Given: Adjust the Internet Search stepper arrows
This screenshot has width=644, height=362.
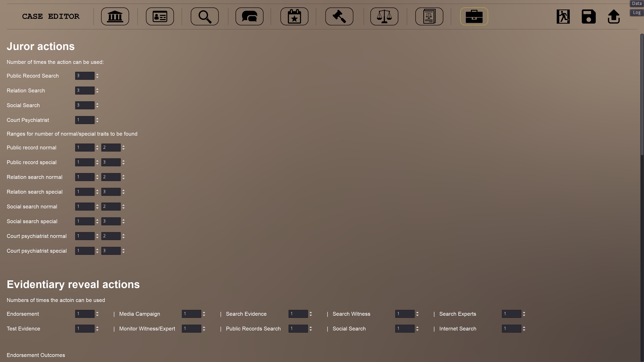Looking at the screenshot, I should tap(524, 328).
